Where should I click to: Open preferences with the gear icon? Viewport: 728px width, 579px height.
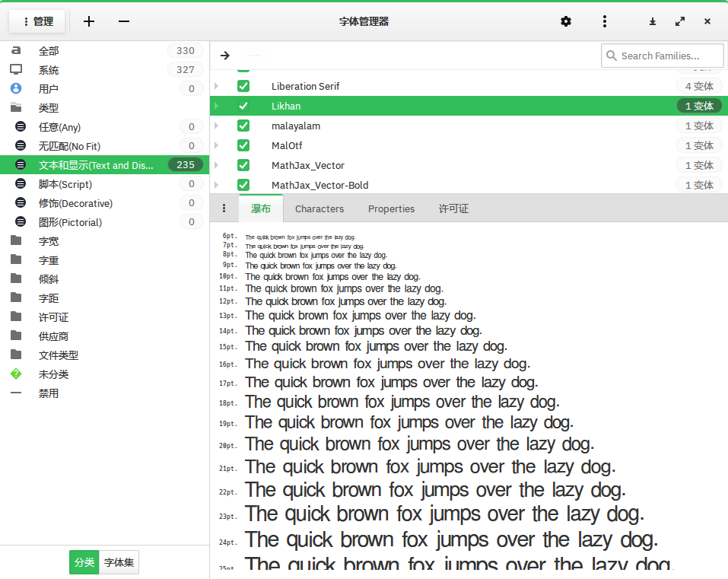[566, 21]
